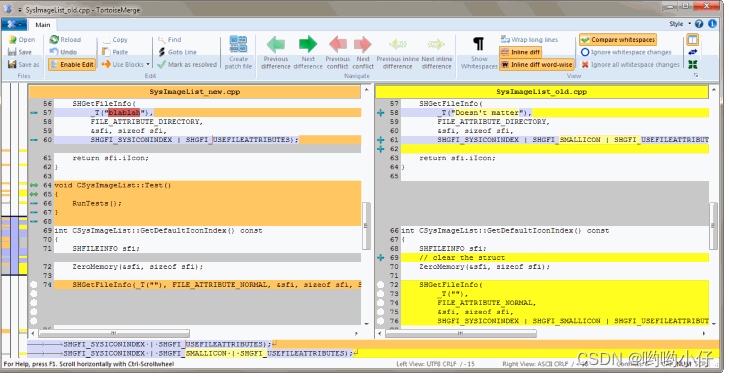Switch to the Main ribbon tab
Image resolution: width=729 pixels, height=377 pixels.
(43, 25)
